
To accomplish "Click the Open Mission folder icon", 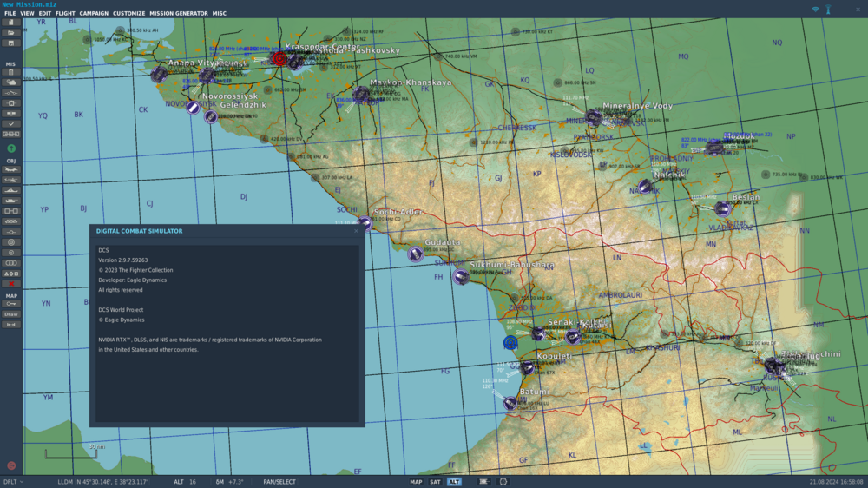I will (x=10, y=33).
